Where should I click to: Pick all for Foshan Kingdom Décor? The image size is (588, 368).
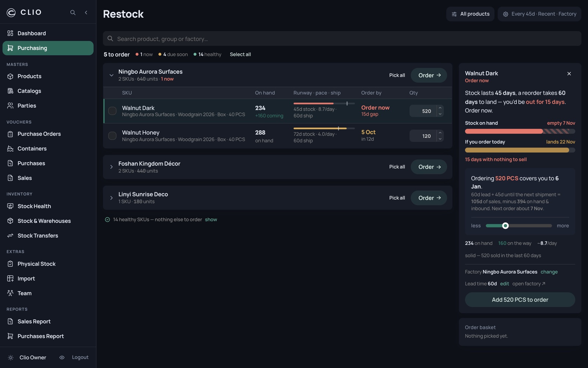point(397,167)
